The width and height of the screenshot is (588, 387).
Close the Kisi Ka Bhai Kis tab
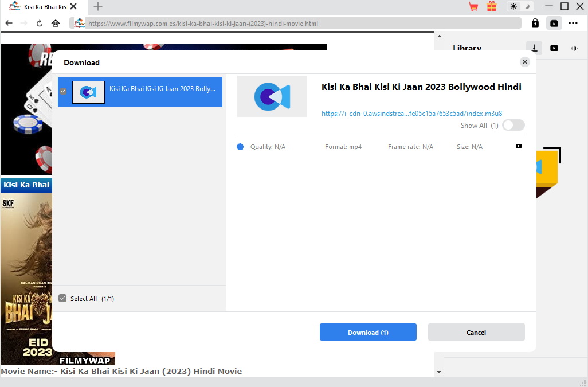[73, 6]
